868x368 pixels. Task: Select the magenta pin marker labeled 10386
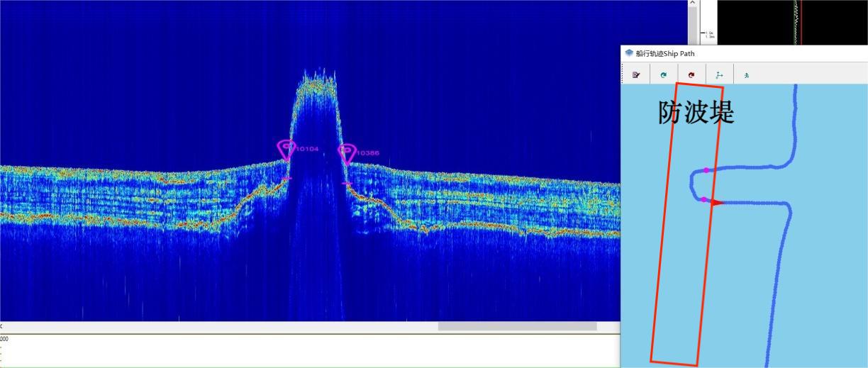(346, 152)
